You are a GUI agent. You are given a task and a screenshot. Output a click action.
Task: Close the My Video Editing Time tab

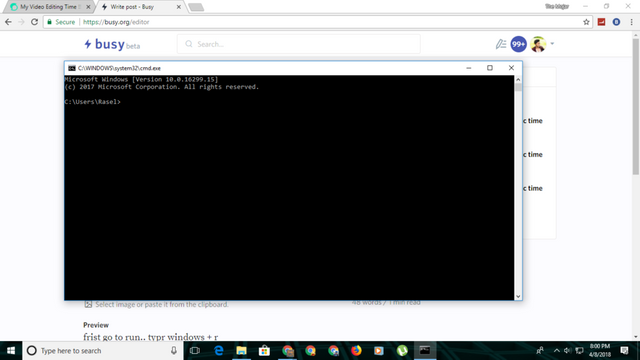pos(88,7)
